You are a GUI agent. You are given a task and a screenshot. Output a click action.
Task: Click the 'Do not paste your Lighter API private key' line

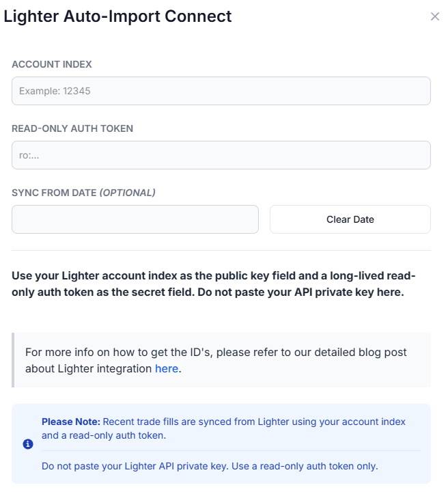pos(210,466)
